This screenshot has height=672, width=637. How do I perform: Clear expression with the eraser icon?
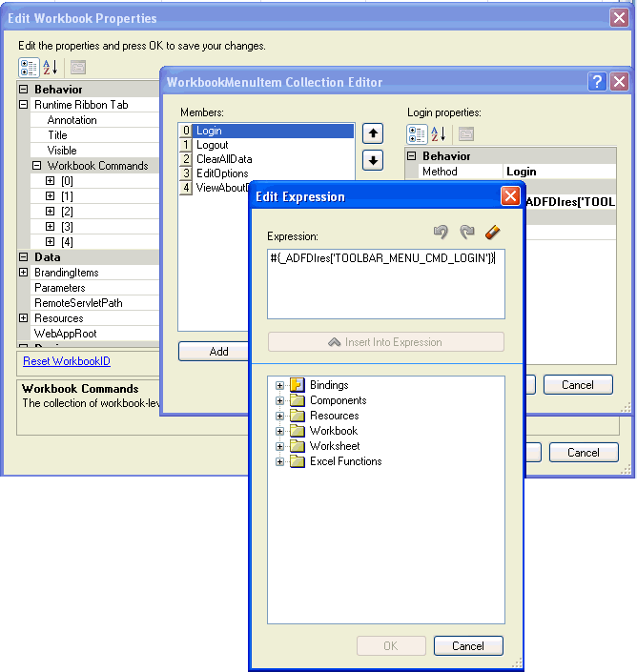click(493, 232)
